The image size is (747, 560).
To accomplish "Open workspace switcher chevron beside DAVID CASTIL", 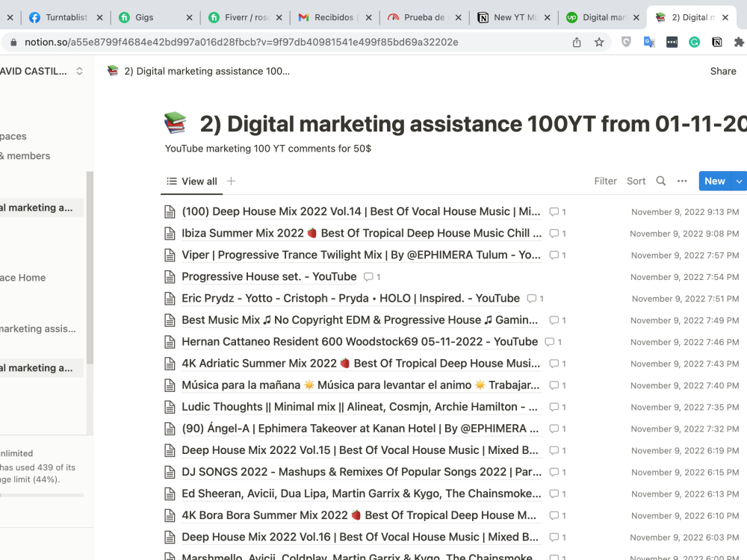I will (80, 71).
